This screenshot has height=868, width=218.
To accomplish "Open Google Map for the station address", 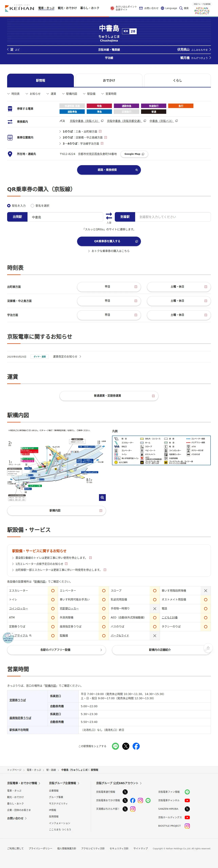I will (134, 154).
